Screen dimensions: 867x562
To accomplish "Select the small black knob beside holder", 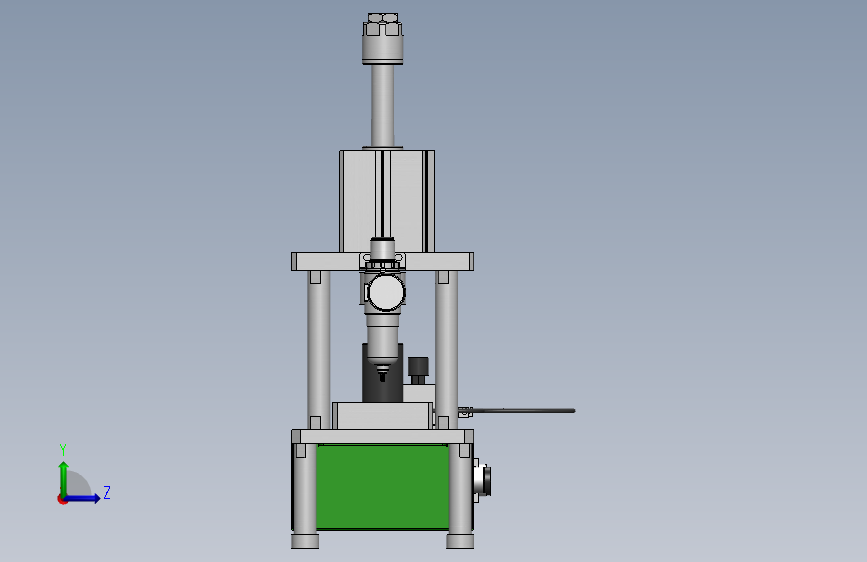I will (x=418, y=370).
